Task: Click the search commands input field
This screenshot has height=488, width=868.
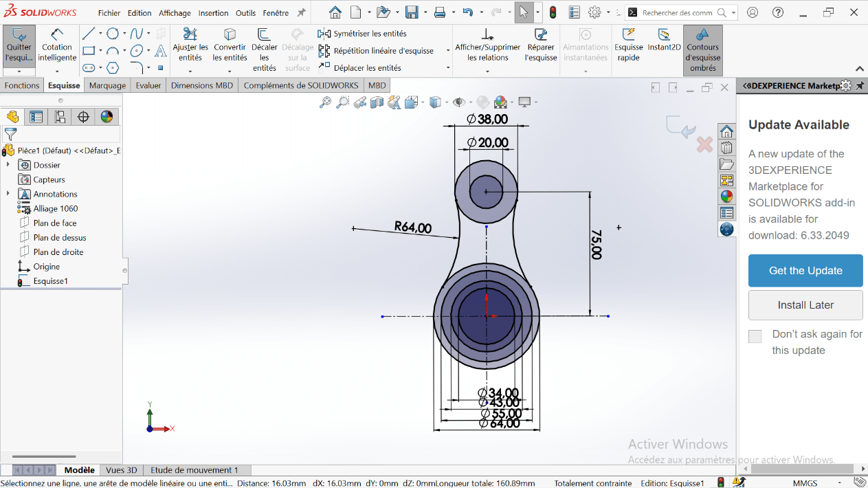Action: [x=678, y=13]
